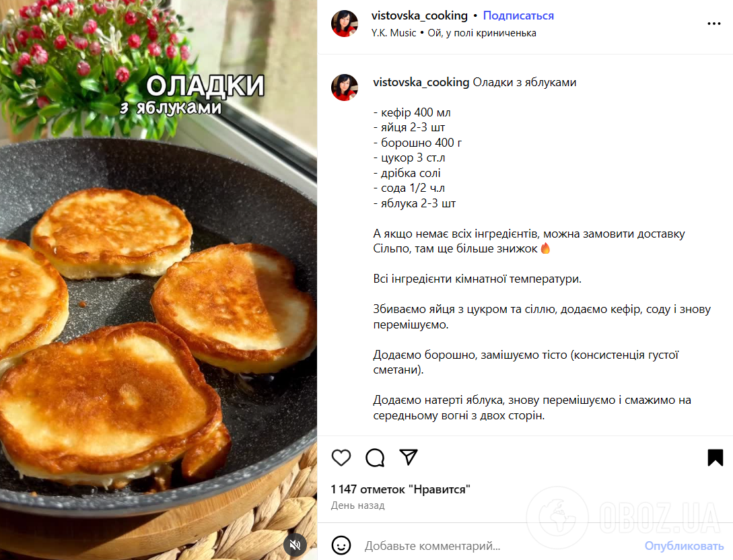Open the emoji picker smiley icon

tap(341, 545)
